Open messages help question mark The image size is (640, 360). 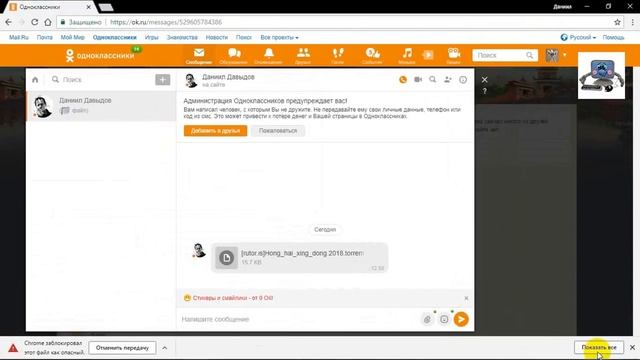(x=484, y=91)
